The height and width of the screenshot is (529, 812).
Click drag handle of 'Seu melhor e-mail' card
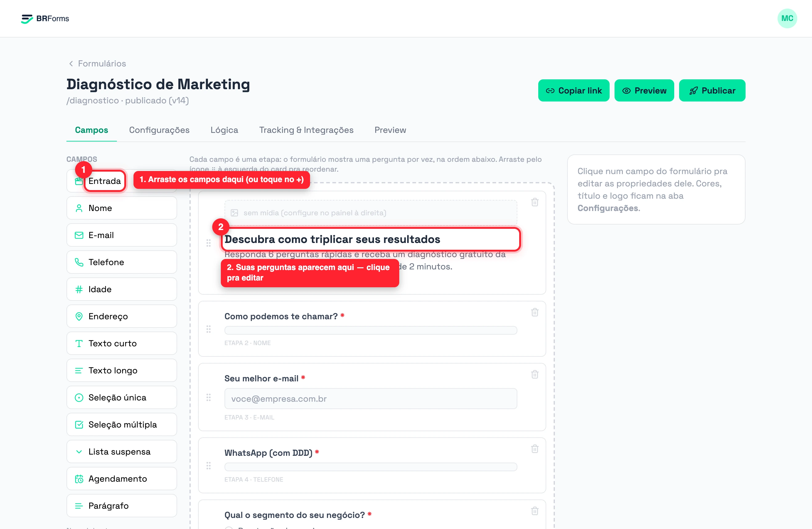tap(209, 397)
